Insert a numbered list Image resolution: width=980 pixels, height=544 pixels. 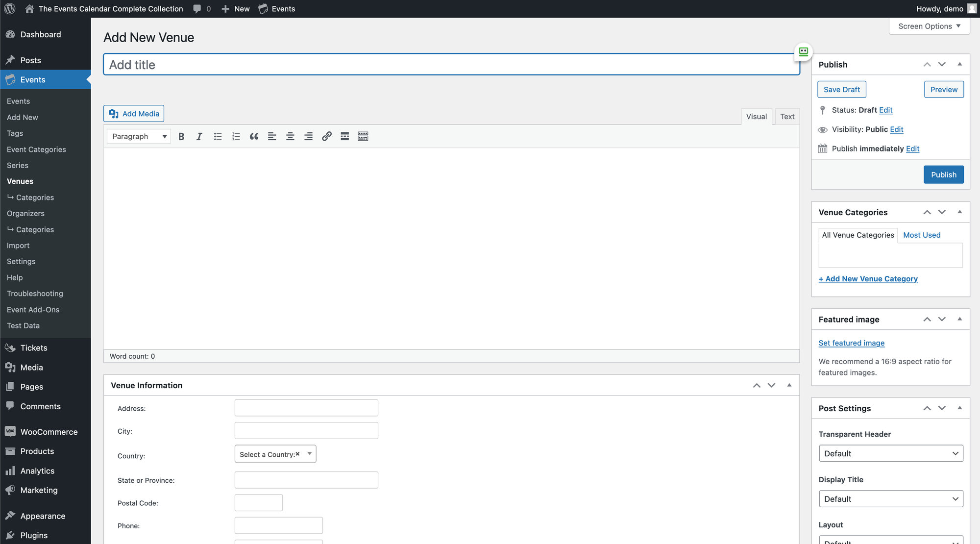click(236, 136)
